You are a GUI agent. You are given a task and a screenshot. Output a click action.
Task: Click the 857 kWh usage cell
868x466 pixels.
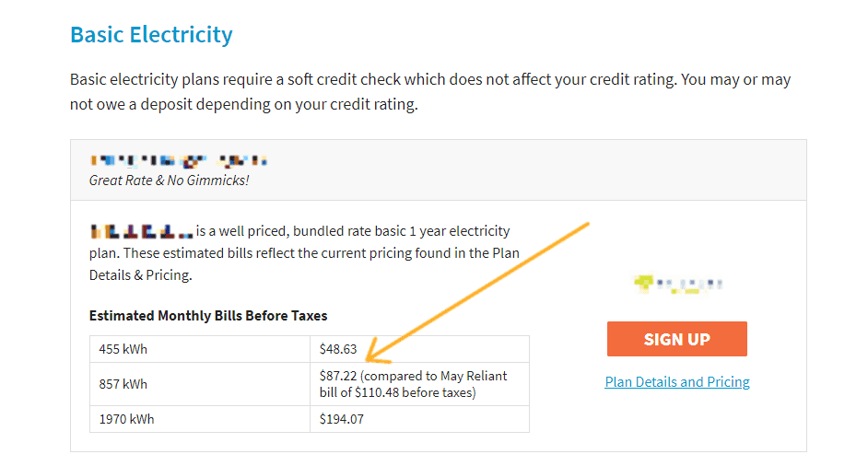[123, 384]
